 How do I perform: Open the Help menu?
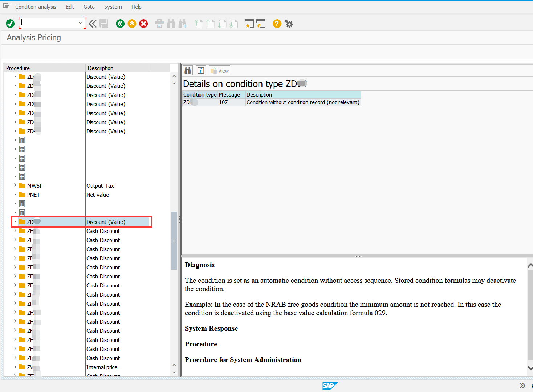(x=137, y=7)
